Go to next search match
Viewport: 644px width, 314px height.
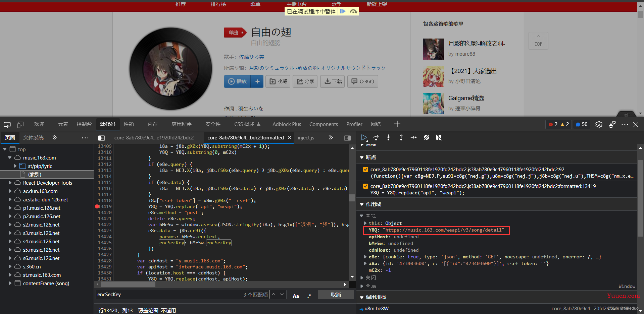pos(282,295)
